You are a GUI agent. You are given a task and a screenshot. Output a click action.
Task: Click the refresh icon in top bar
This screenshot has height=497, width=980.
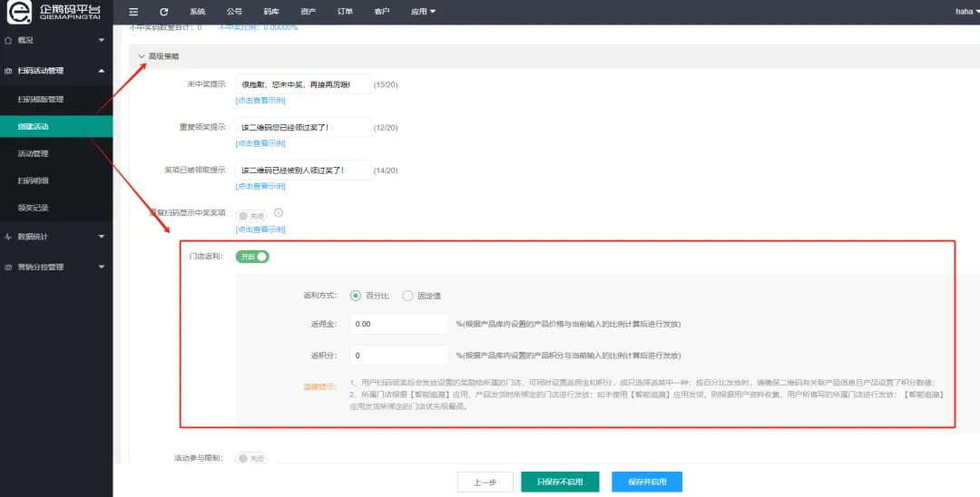[x=163, y=12]
